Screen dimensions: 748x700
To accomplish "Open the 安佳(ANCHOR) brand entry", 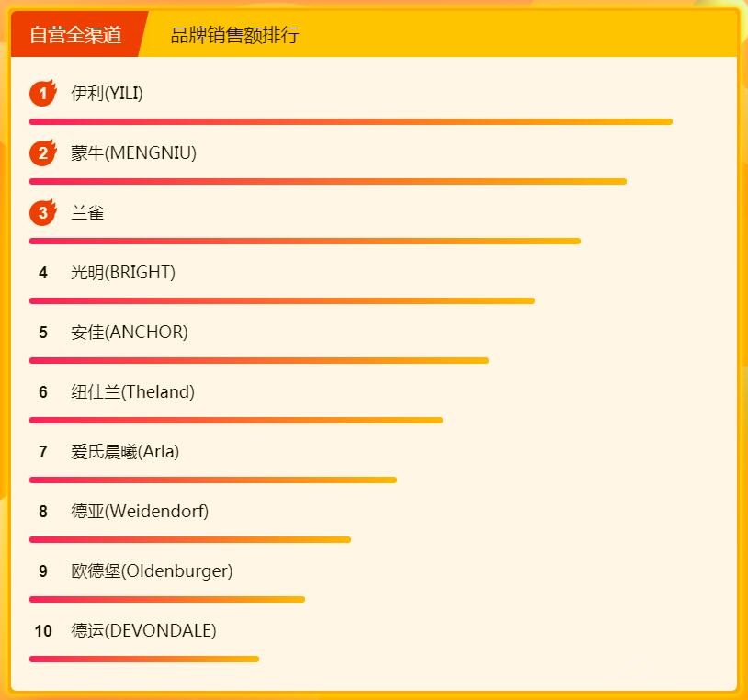I will (129, 333).
